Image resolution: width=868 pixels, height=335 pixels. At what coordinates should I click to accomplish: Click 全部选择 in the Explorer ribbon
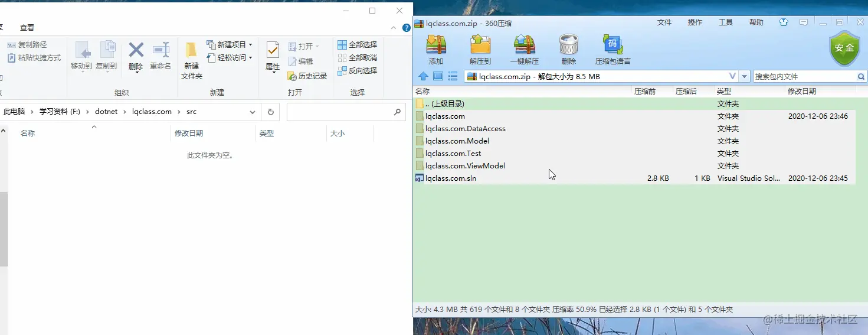[358, 45]
